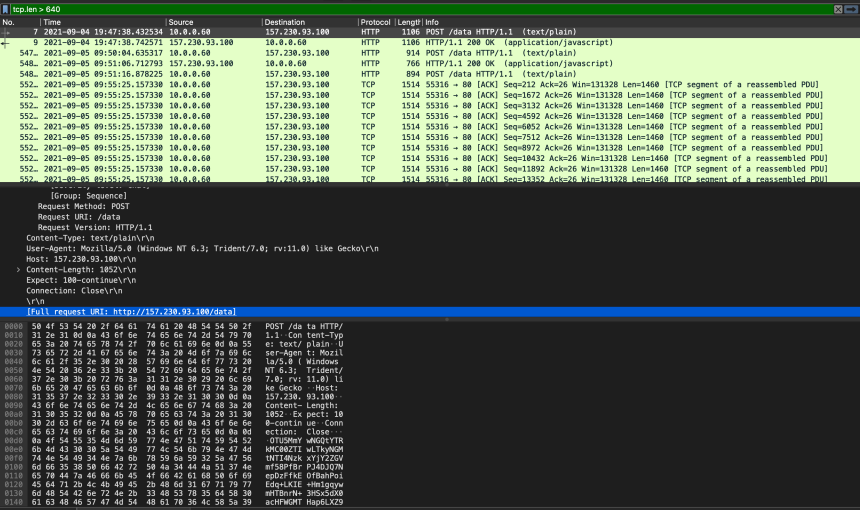Sort packets by the Length column header
Image resolution: width=860 pixels, height=510 pixels.
[x=409, y=22]
